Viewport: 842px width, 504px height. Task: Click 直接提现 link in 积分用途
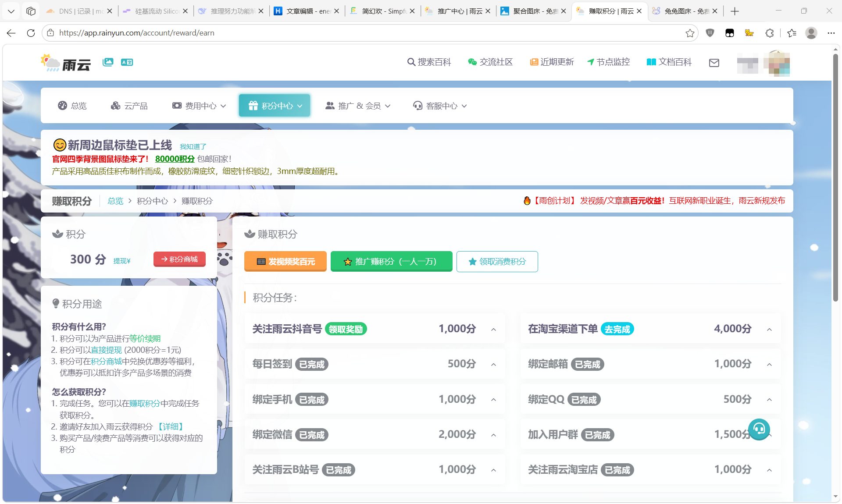point(106,350)
